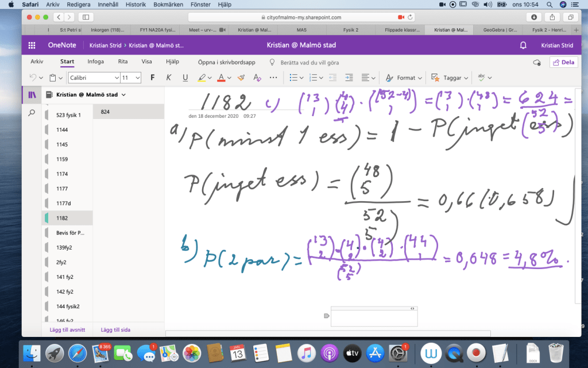
Task: Open the Calibri font name dropdown
Action: [93, 78]
